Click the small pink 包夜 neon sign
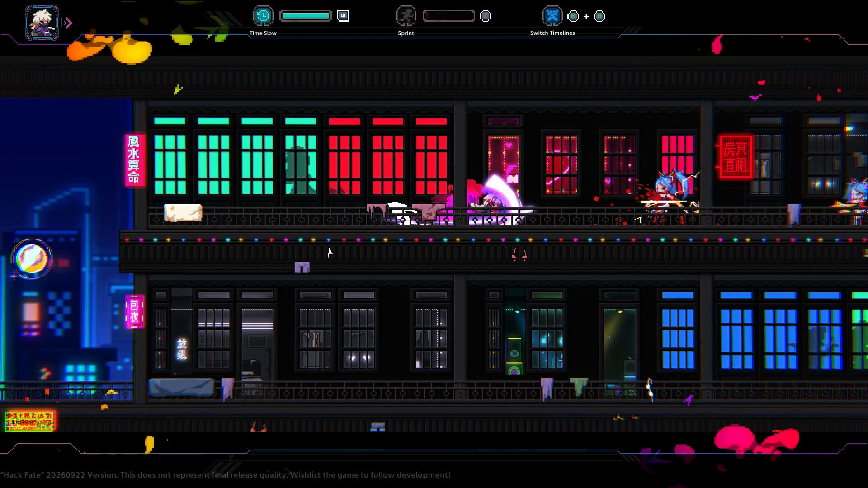 point(134,311)
